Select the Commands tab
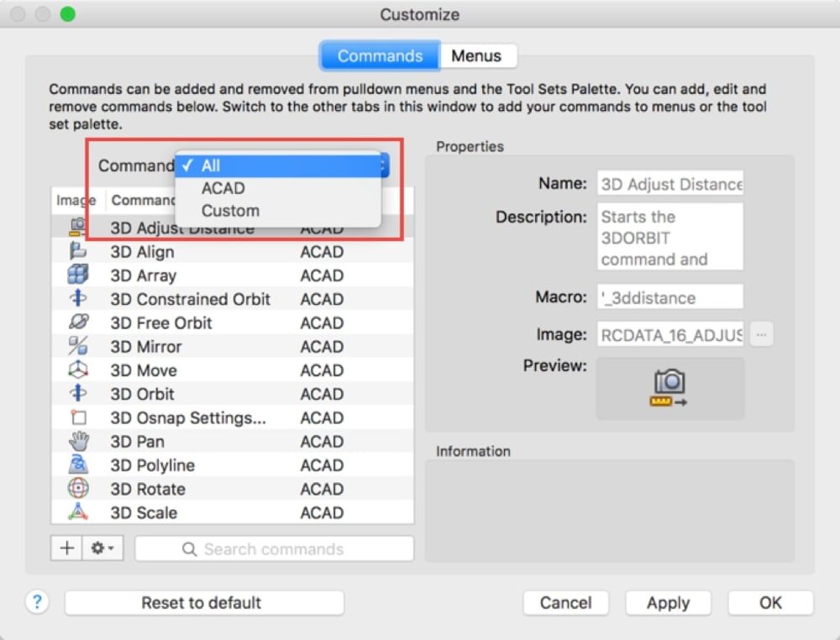Image resolution: width=840 pixels, height=640 pixels. click(x=379, y=55)
